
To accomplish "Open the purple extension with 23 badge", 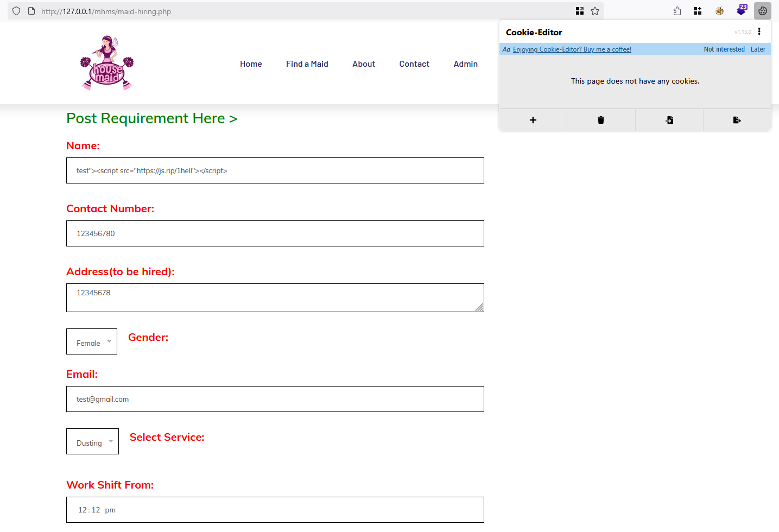I will (742, 10).
